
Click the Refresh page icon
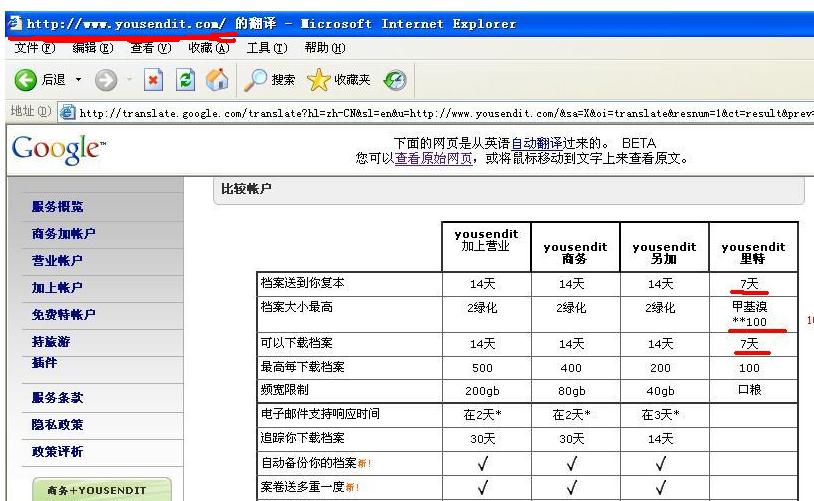point(185,80)
